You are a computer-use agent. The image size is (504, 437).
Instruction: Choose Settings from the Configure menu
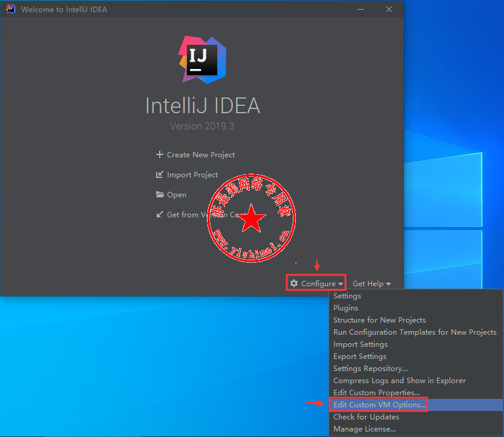pos(416,296)
